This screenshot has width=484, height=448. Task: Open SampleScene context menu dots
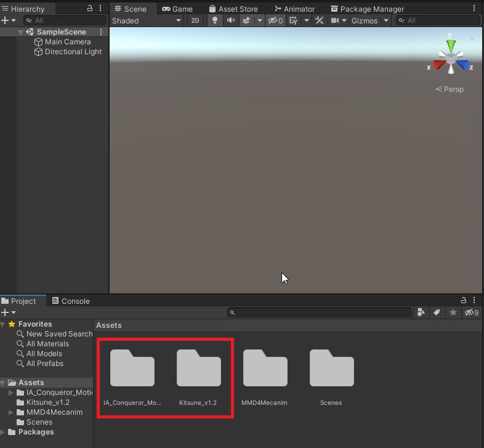[100, 32]
